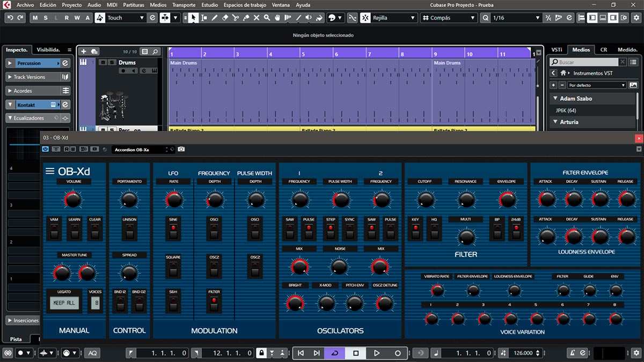Image resolution: width=644 pixels, height=362 pixels.
Task: Click the KEEP ALL legato display
Action: (64, 303)
